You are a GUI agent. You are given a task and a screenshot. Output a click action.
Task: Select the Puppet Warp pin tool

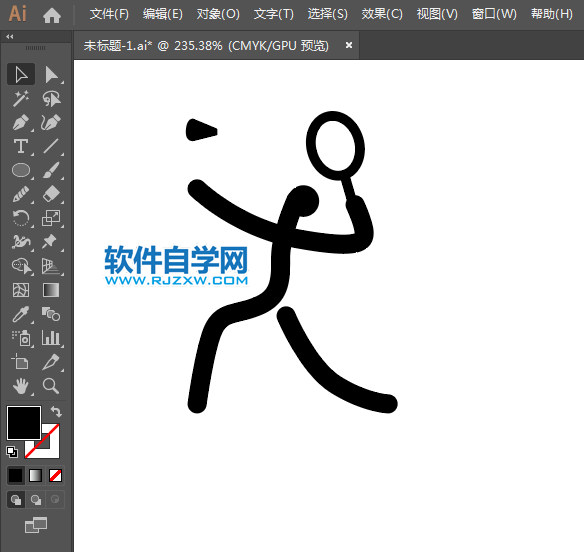51,242
